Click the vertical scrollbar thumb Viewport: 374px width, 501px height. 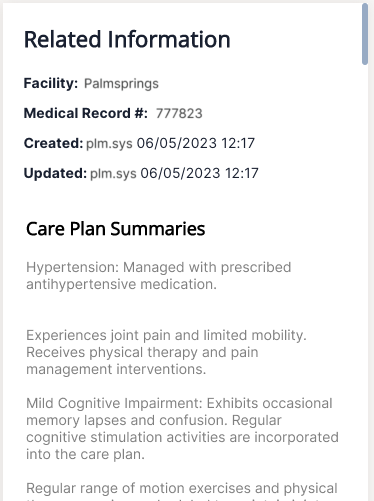click(365, 34)
